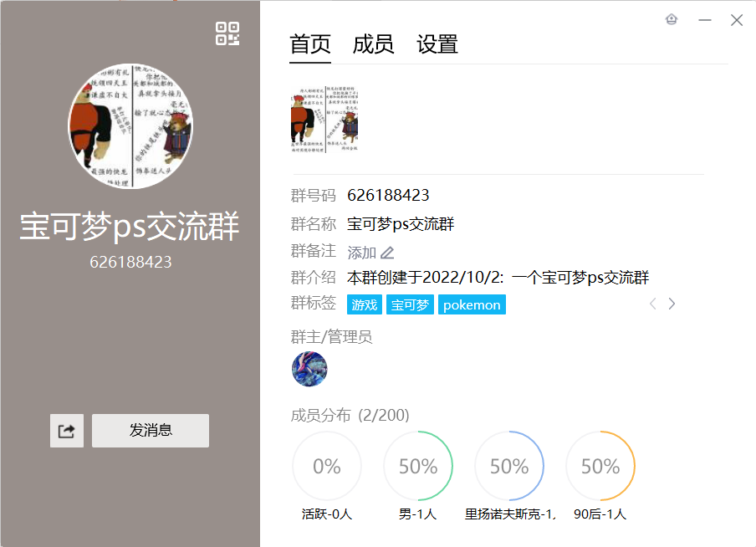The height and width of the screenshot is (547, 756).
Task: Close the group profile window
Action: pos(737,20)
